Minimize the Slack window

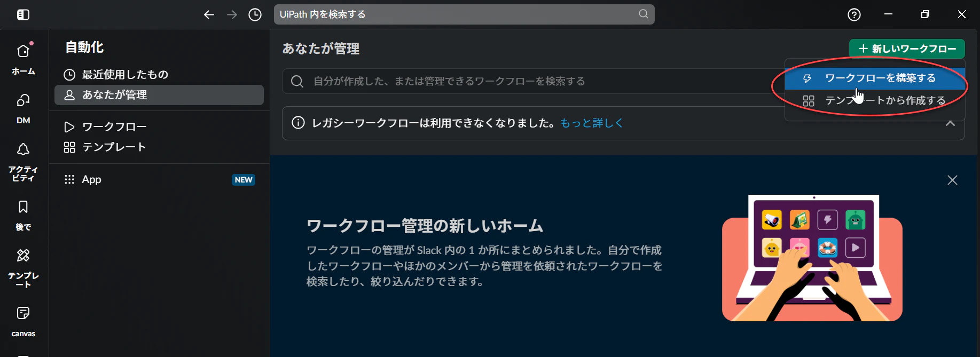889,14
